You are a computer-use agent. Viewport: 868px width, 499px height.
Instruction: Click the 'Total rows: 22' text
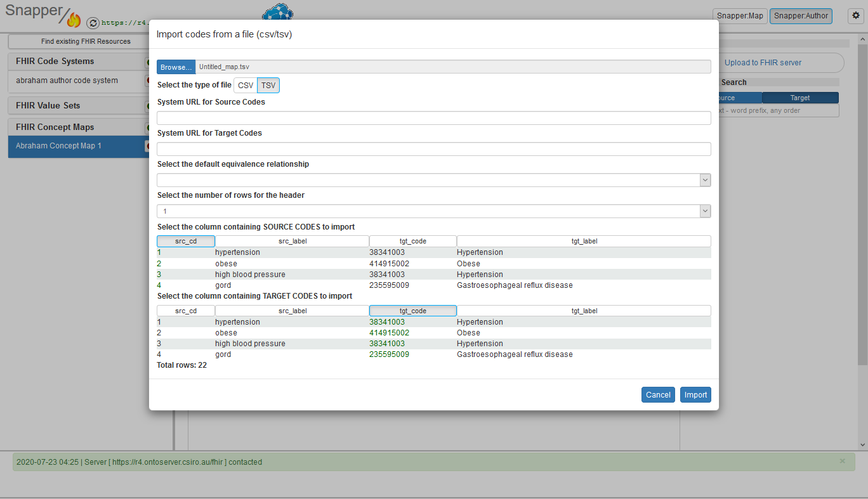click(181, 365)
